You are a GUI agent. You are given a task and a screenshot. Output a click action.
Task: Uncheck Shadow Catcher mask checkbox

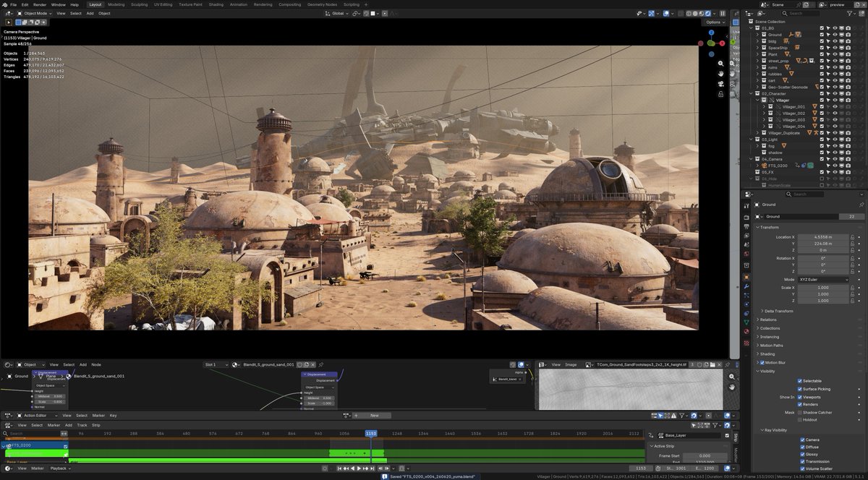[x=800, y=413]
